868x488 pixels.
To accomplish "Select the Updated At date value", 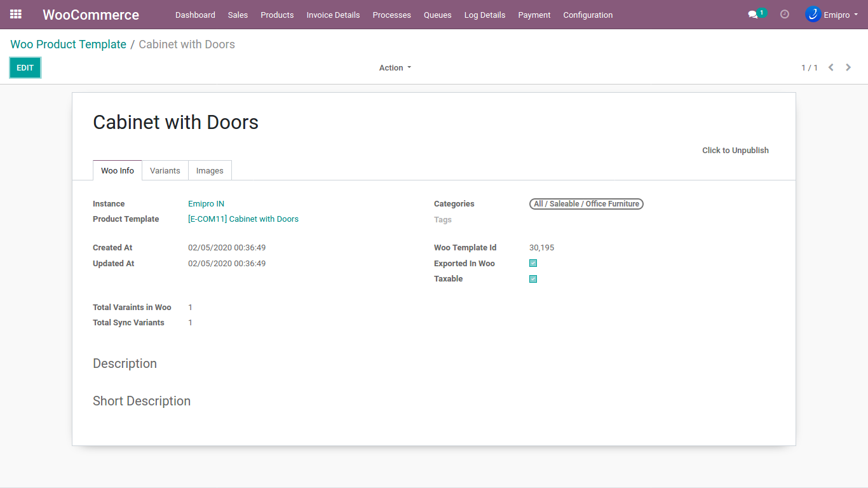I will pos(227,264).
